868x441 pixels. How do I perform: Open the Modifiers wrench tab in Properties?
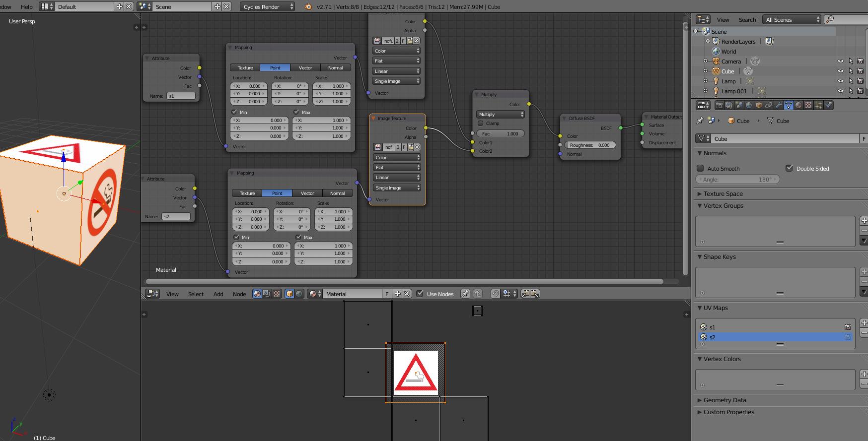(x=779, y=105)
